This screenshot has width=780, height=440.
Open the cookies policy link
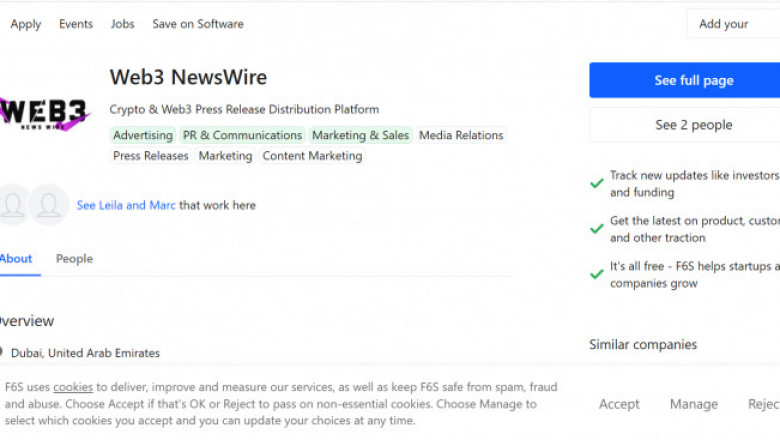73,387
